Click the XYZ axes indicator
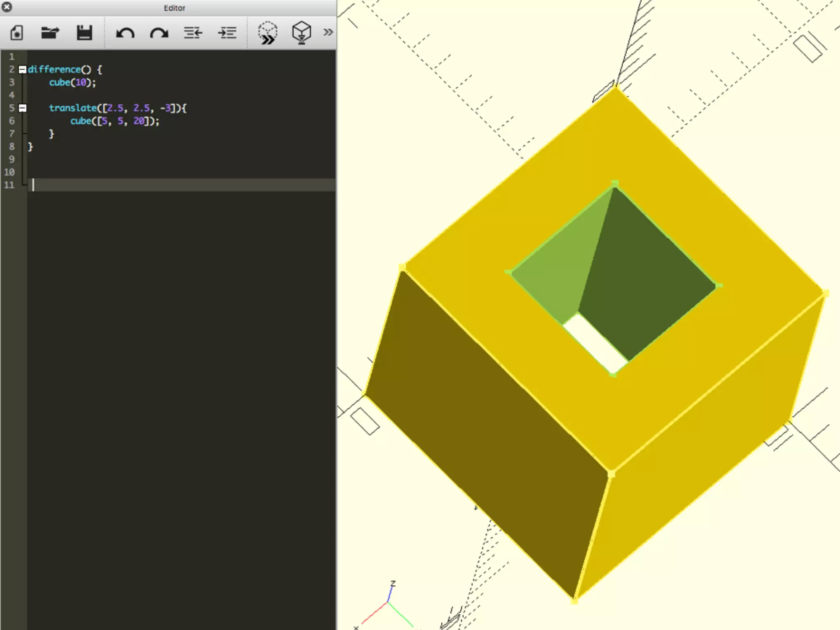Image resolution: width=840 pixels, height=630 pixels. [x=388, y=603]
